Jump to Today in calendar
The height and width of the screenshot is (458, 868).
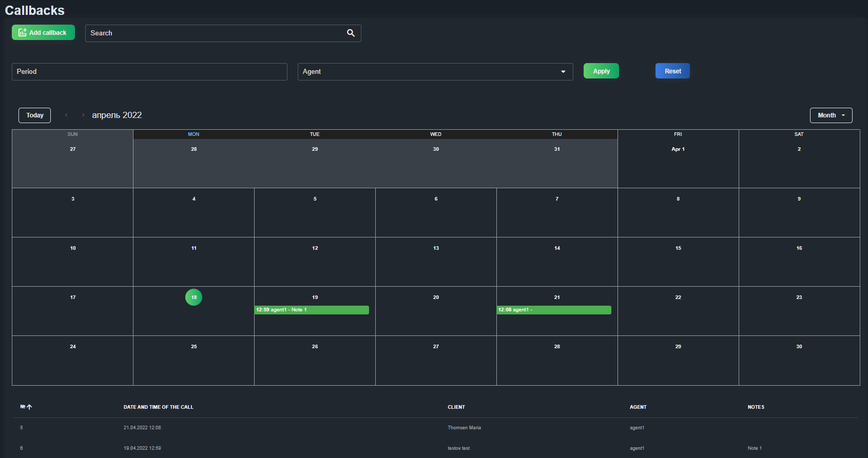(34, 115)
